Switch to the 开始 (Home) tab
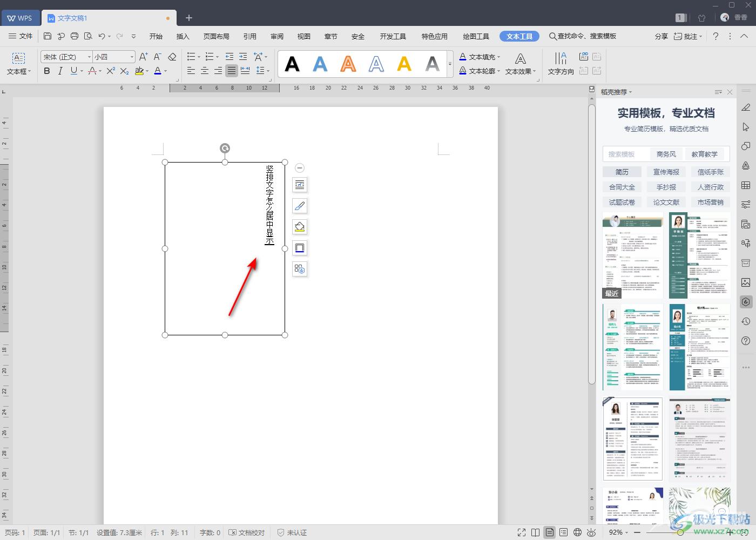Screen dimensions: 756x540 pyautogui.click(x=156, y=36)
